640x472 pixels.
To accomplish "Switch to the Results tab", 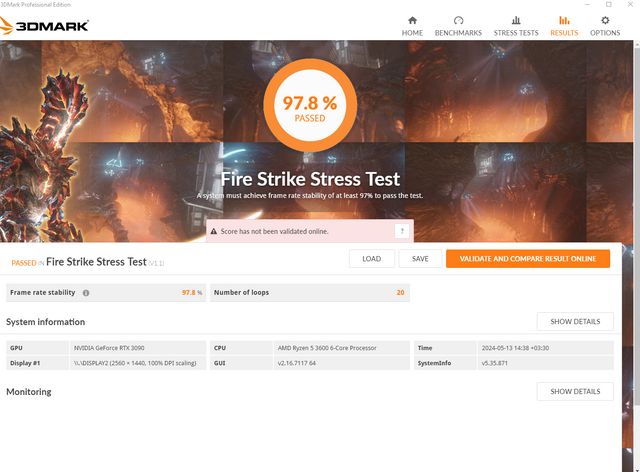I will click(564, 25).
